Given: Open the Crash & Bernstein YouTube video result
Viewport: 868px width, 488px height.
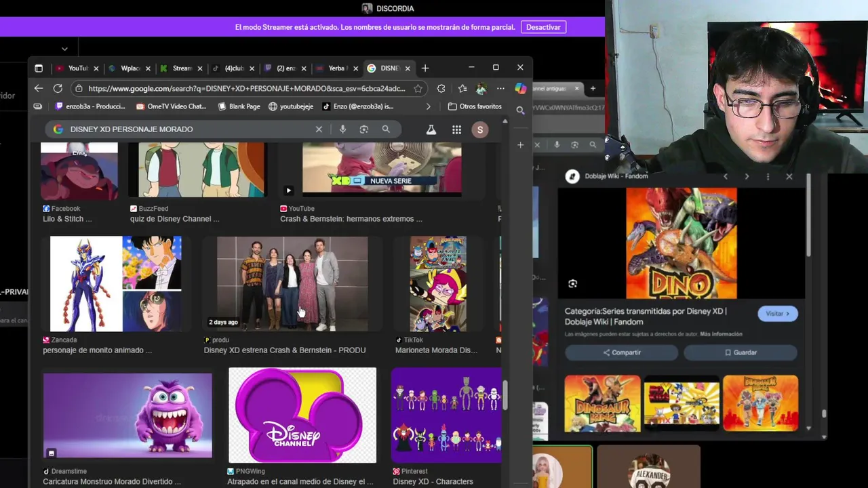Looking at the screenshot, I should 382,169.
